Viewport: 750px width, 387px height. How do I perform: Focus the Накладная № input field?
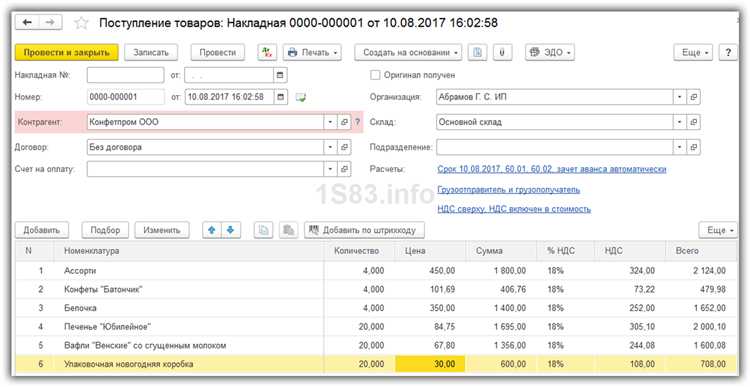click(x=125, y=75)
